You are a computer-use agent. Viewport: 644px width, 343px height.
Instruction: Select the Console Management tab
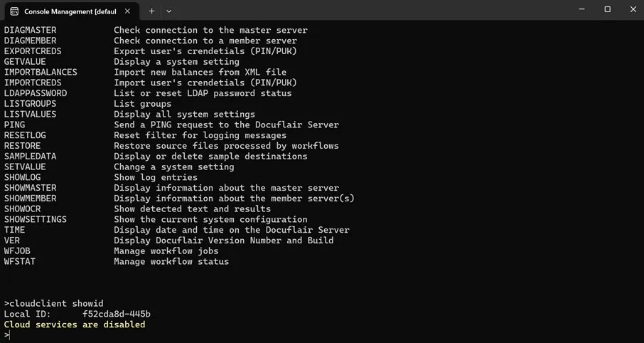coord(70,11)
